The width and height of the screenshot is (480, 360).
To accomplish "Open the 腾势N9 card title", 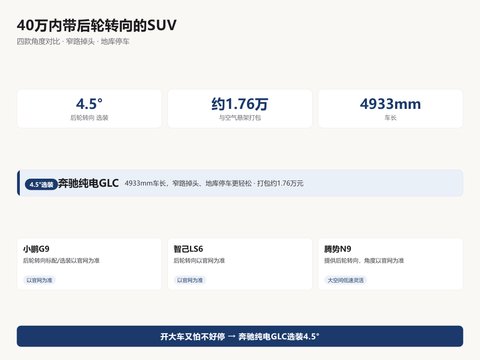I will pyautogui.click(x=338, y=249).
